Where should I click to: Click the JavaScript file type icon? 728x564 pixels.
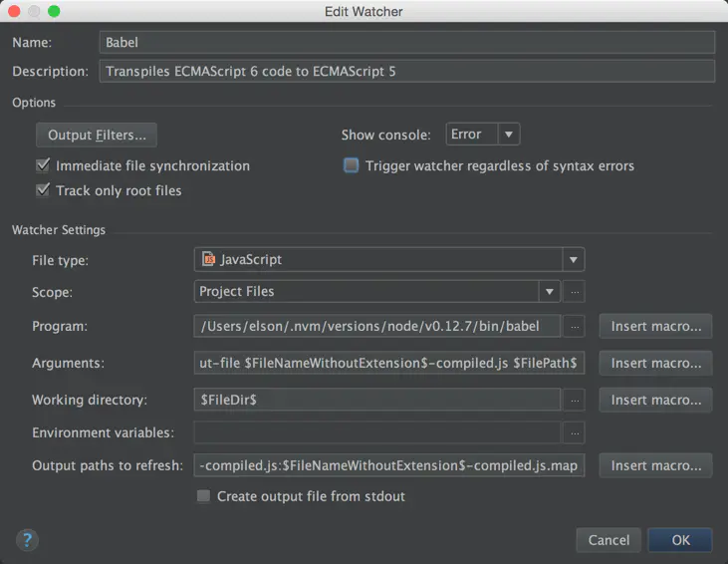click(x=209, y=260)
